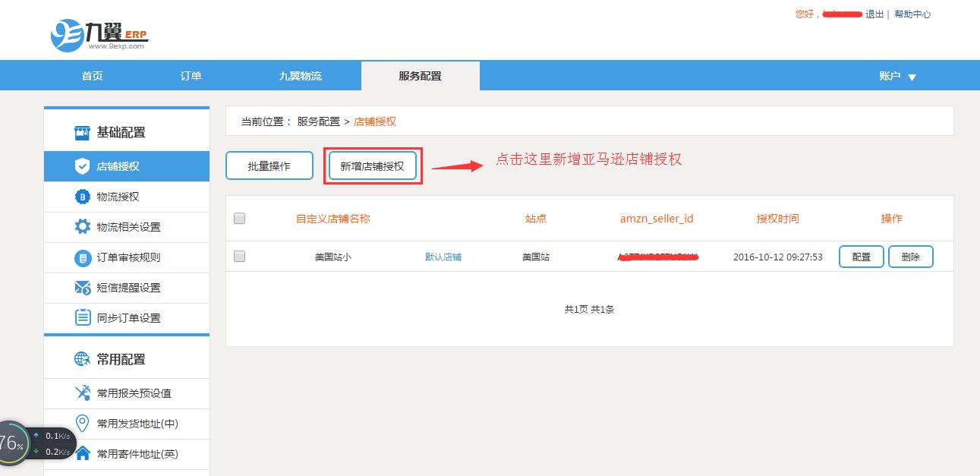
Task: Click the gear icon for 物流相关设置
Action: coord(83,227)
